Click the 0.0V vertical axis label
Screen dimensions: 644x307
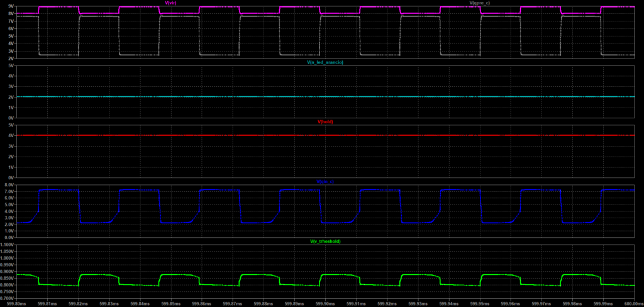coord(9,238)
